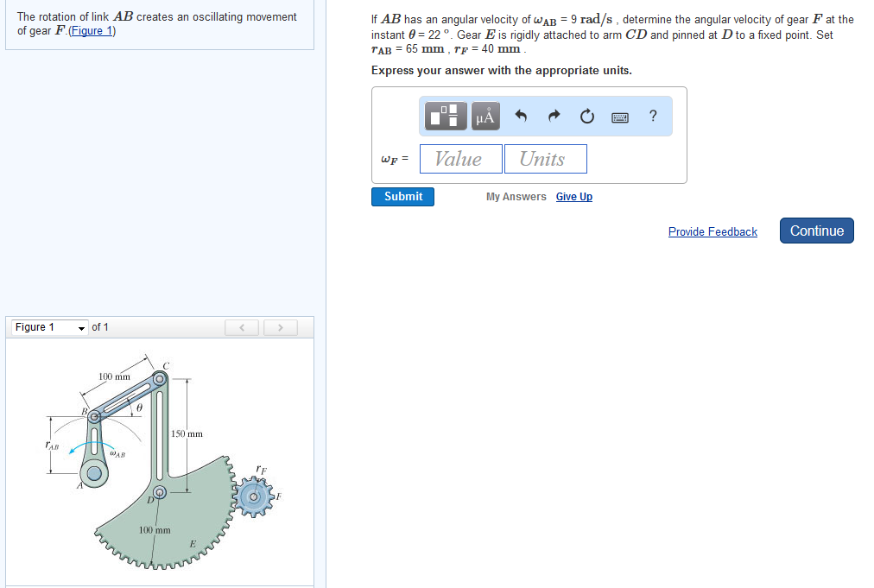Reset the answer using circular reset icon
874x588 pixels.
click(x=586, y=115)
